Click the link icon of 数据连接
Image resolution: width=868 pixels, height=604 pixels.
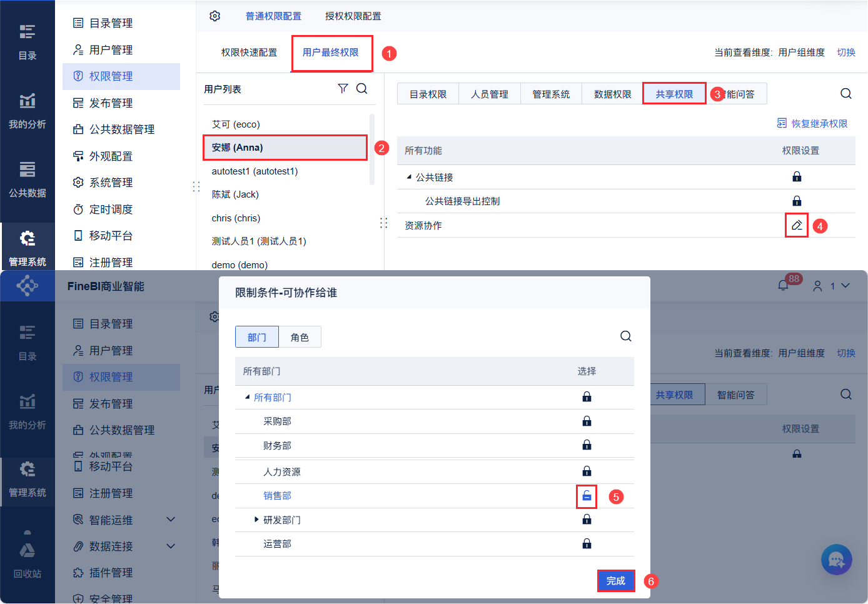tap(78, 546)
